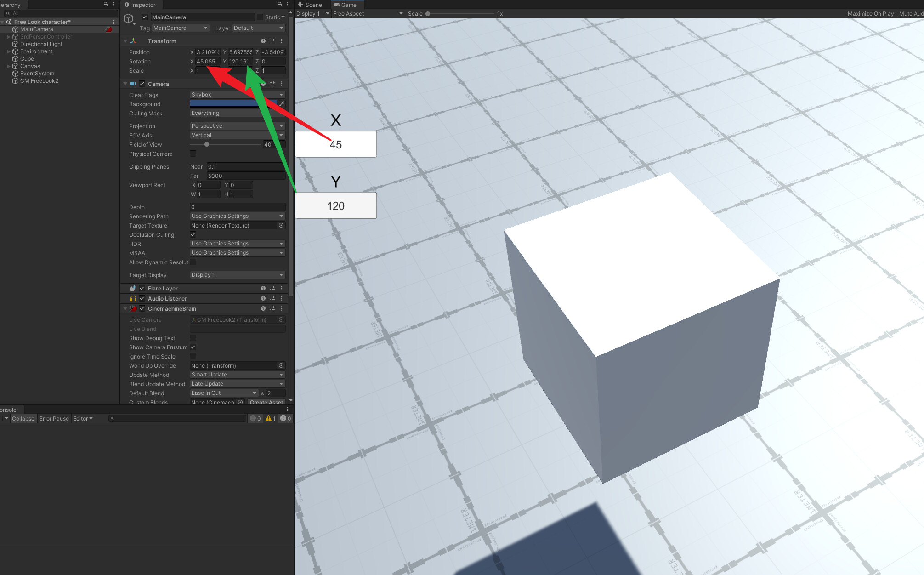Open console Editor dropdown menu
The height and width of the screenshot is (575, 924).
pos(83,418)
